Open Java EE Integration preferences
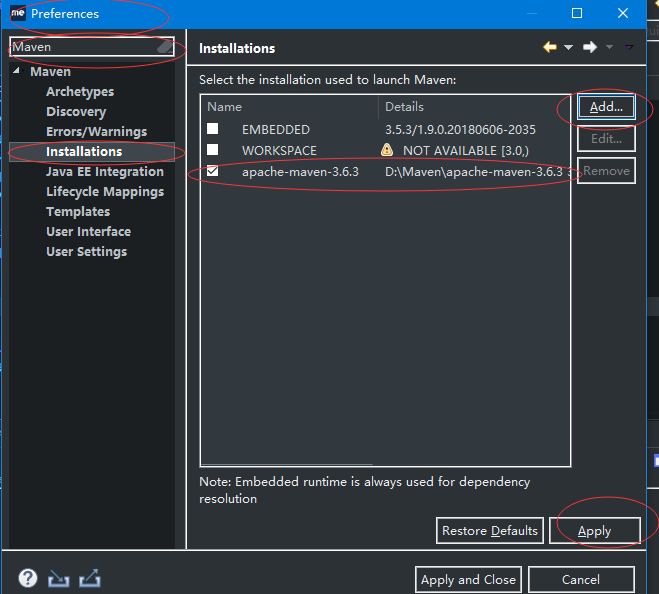The width and height of the screenshot is (659, 594). tap(105, 172)
